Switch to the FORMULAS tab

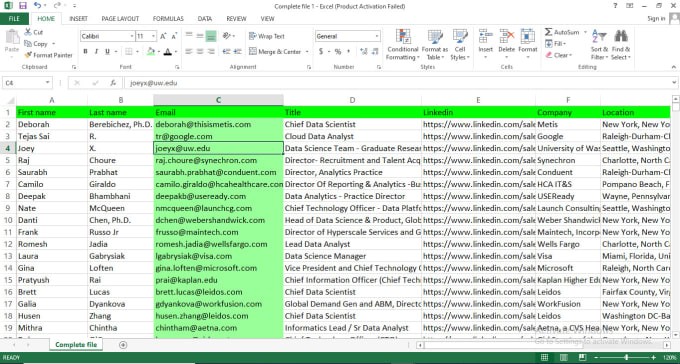point(168,19)
